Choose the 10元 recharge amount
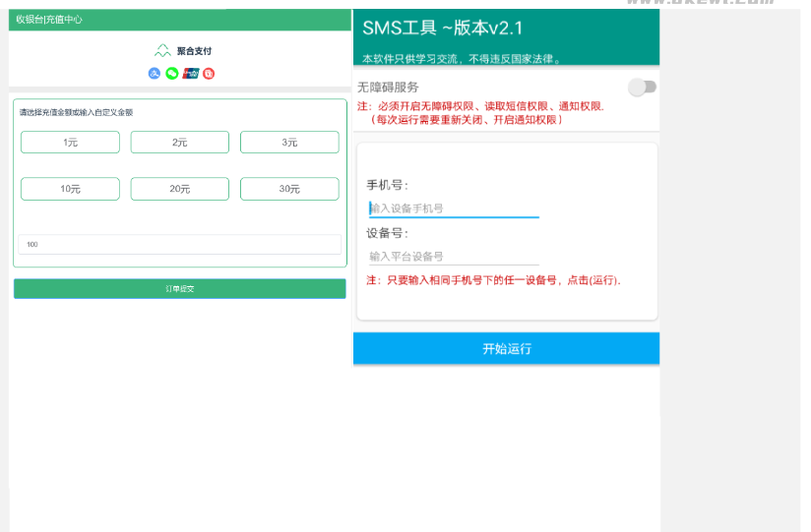 point(70,189)
